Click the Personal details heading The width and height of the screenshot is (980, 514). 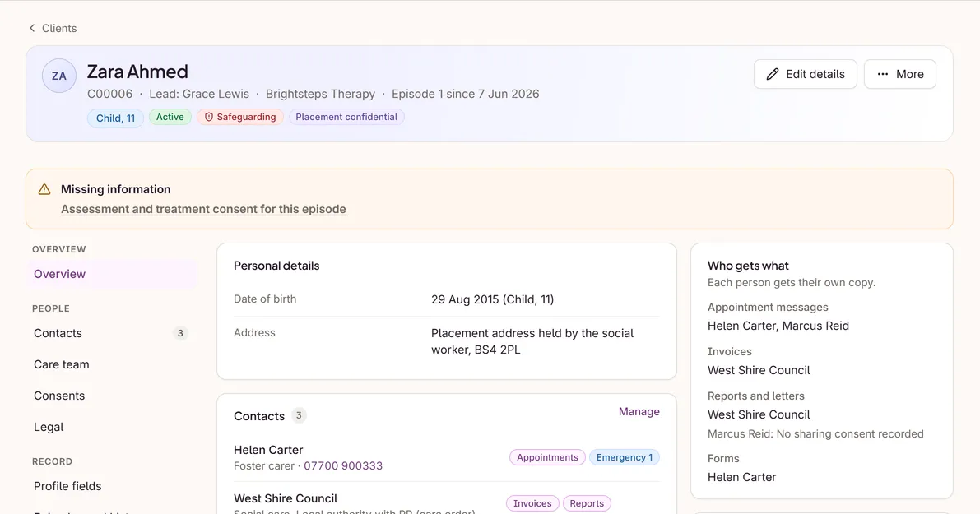[x=276, y=266]
